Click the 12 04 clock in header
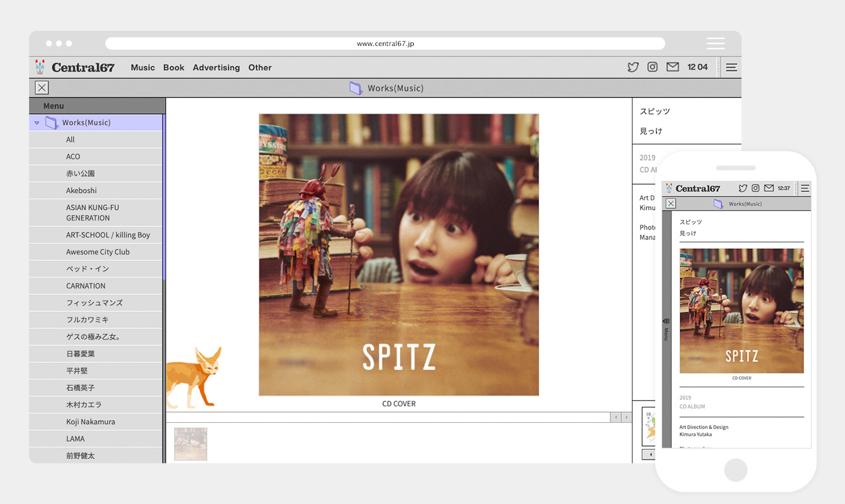845x504 pixels. pos(697,67)
